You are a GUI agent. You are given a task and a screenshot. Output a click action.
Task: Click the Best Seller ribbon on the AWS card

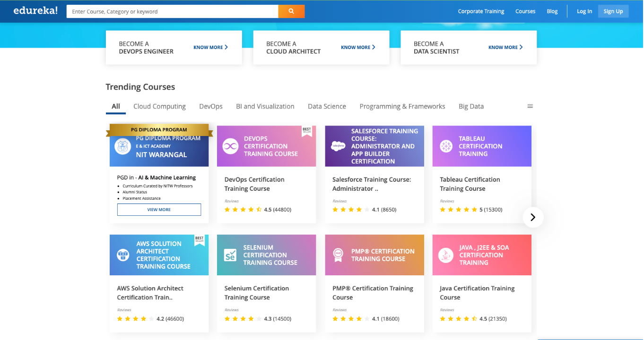(200, 240)
